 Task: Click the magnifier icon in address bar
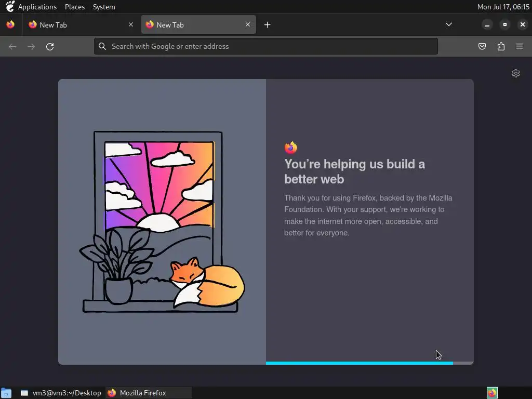coord(102,46)
